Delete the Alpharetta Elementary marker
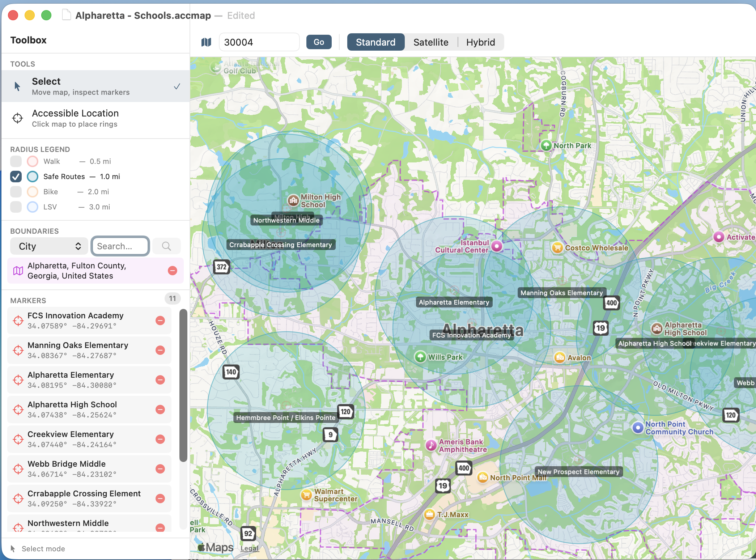 pyautogui.click(x=160, y=380)
